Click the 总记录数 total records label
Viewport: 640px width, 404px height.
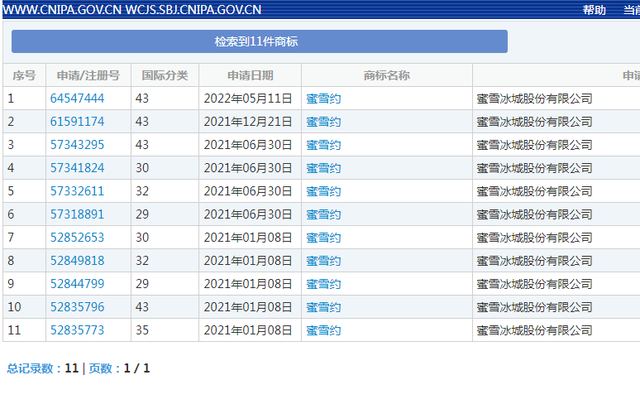30,368
